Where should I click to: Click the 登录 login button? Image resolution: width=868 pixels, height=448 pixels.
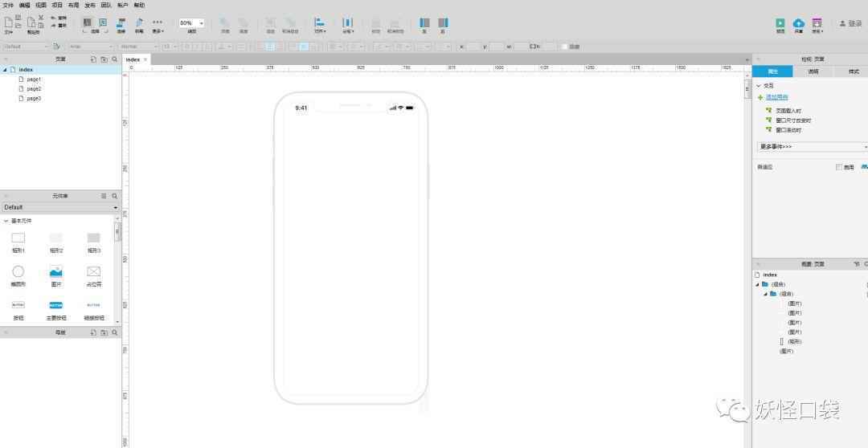pyautogui.click(x=851, y=23)
